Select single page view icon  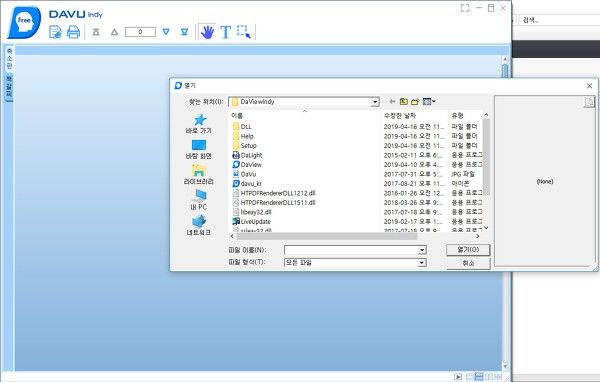[470, 377]
